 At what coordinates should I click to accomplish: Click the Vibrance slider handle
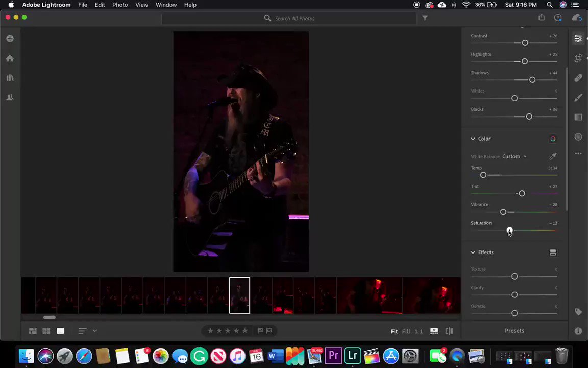tap(503, 212)
